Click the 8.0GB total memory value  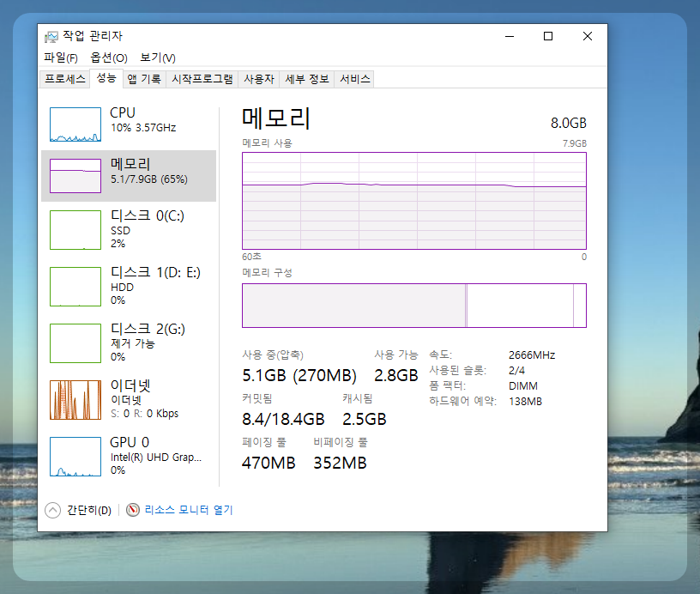click(x=568, y=123)
